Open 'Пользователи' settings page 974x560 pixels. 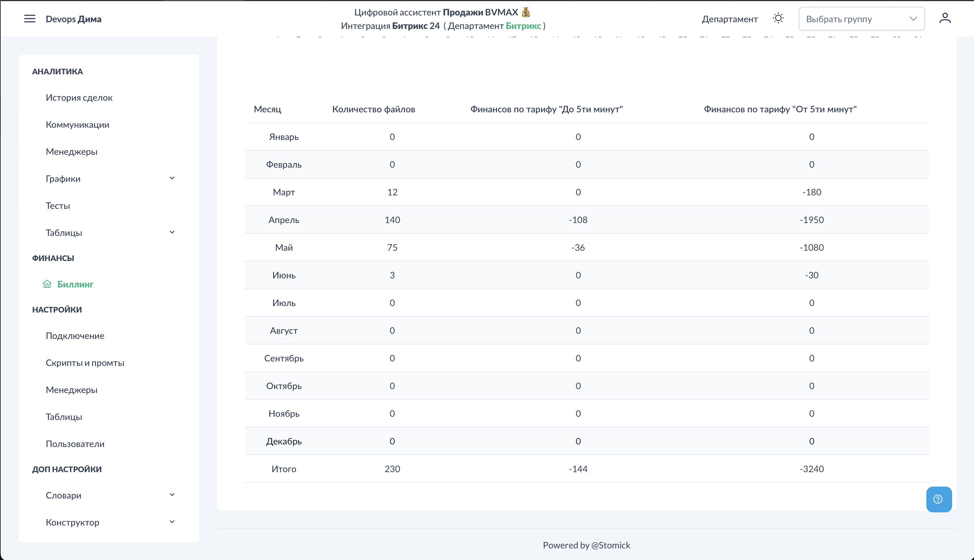[x=75, y=444]
